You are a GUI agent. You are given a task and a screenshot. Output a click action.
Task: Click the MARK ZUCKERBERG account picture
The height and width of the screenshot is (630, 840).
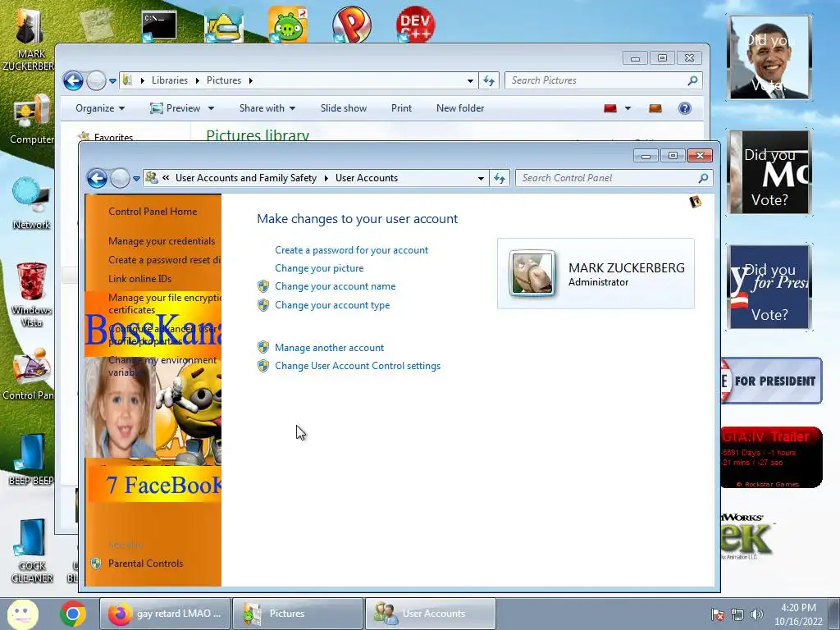coord(532,273)
